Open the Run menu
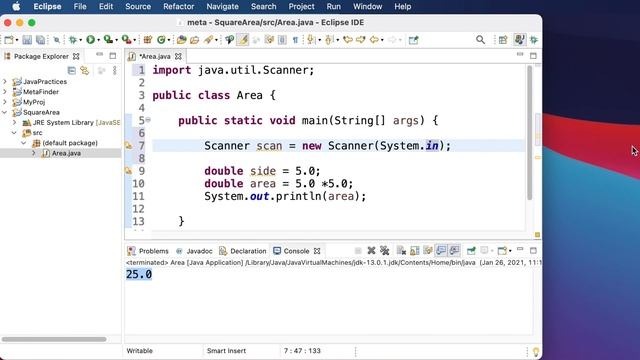The height and width of the screenshot is (360, 640). coord(333,7)
